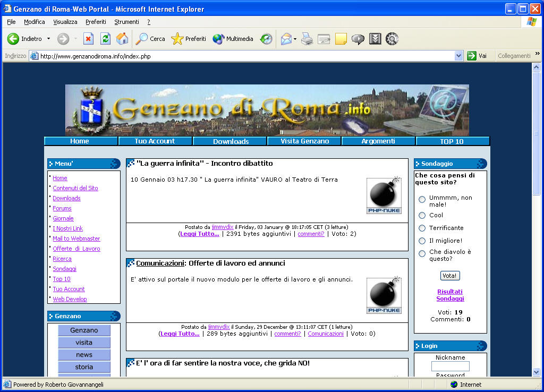Image resolution: width=544 pixels, height=392 pixels.
Task: Open the Modifica menu
Action: [x=35, y=22]
